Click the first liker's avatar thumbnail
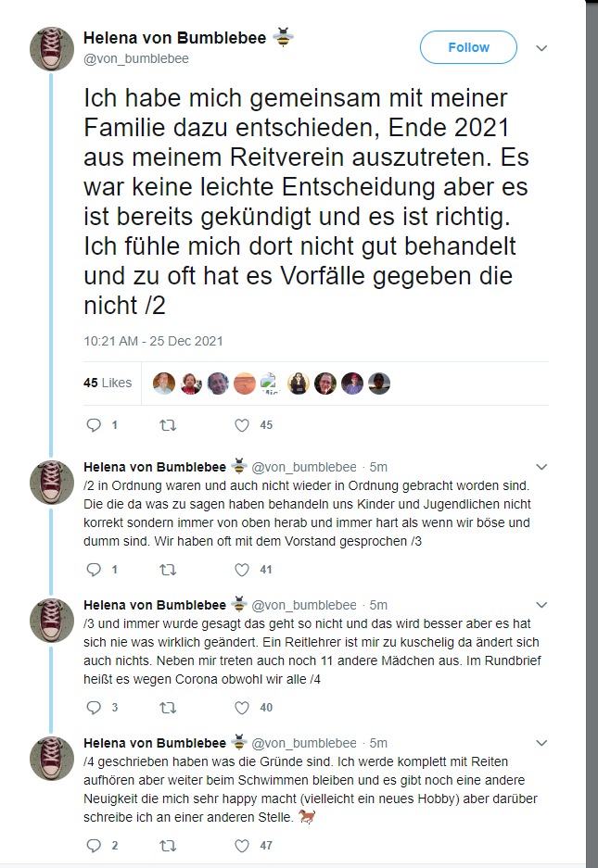This screenshot has width=598, height=868. point(163,383)
